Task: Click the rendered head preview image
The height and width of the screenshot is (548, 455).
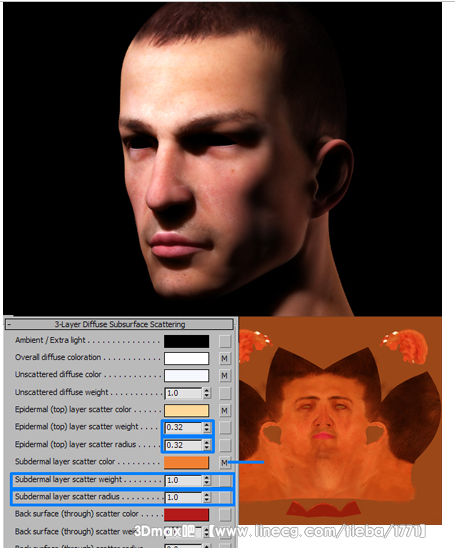Action: coord(222,159)
